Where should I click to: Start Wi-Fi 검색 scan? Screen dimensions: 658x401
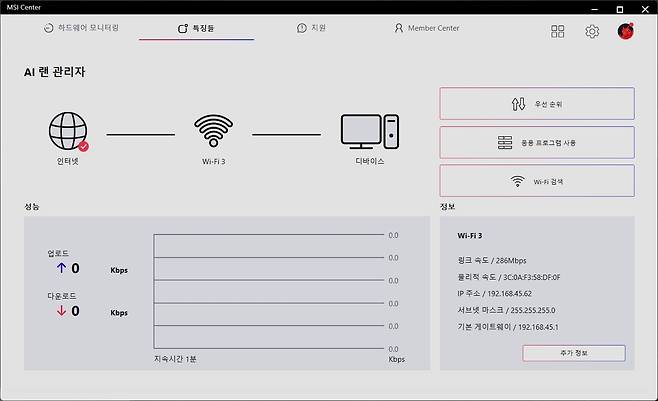[x=536, y=181]
